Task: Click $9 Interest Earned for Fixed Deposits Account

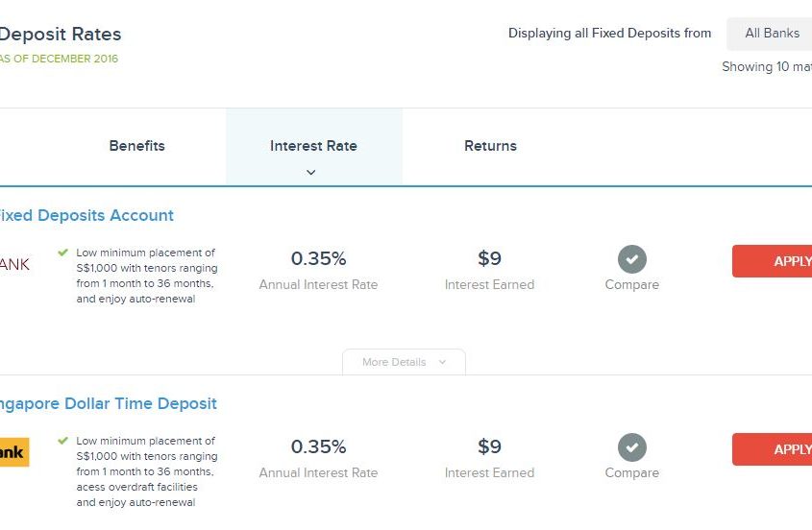Action: (489, 258)
